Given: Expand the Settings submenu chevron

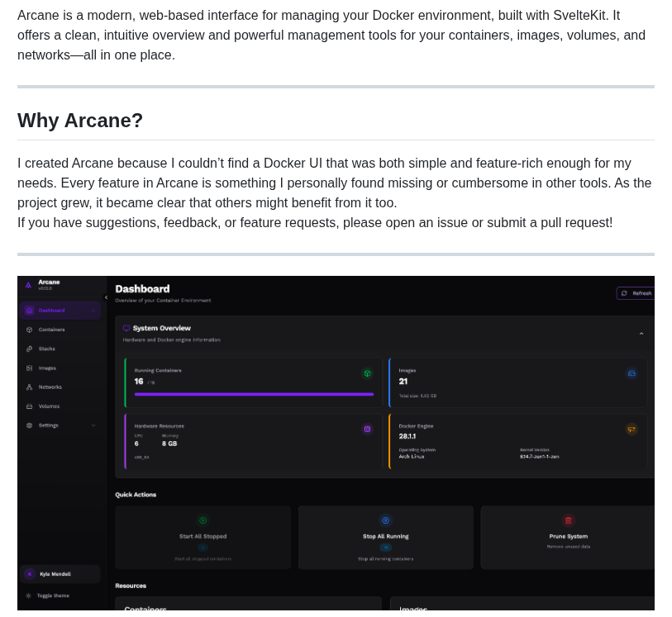Looking at the screenshot, I should [x=93, y=425].
